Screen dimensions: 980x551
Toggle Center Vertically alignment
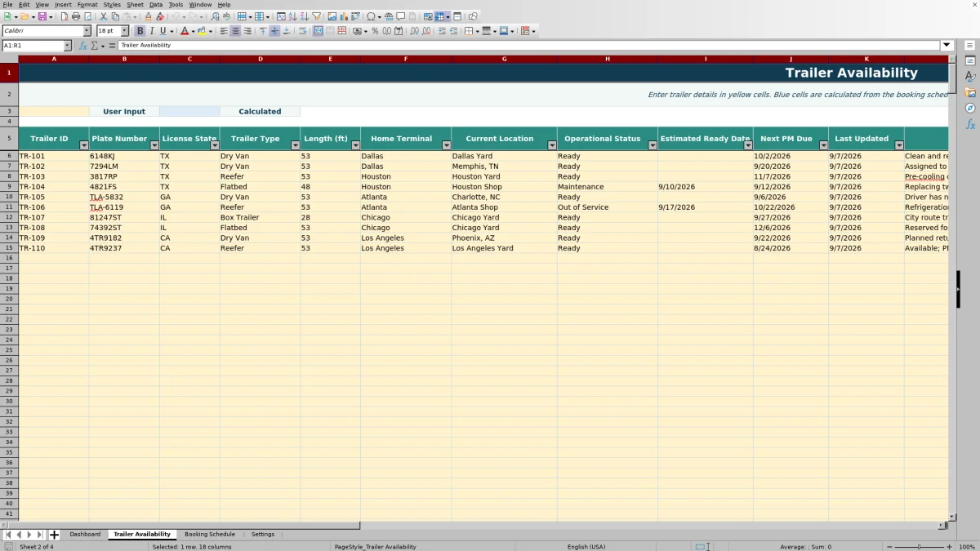[x=274, y=31]
